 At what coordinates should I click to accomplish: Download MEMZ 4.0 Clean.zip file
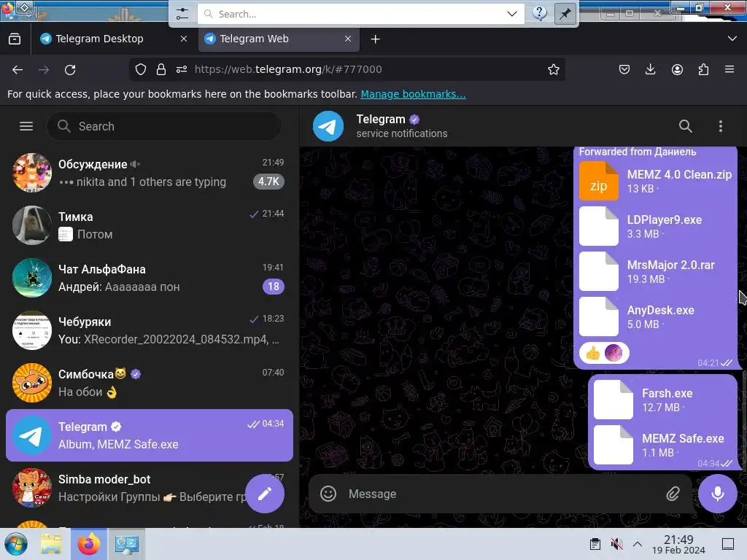coord(598,181)
